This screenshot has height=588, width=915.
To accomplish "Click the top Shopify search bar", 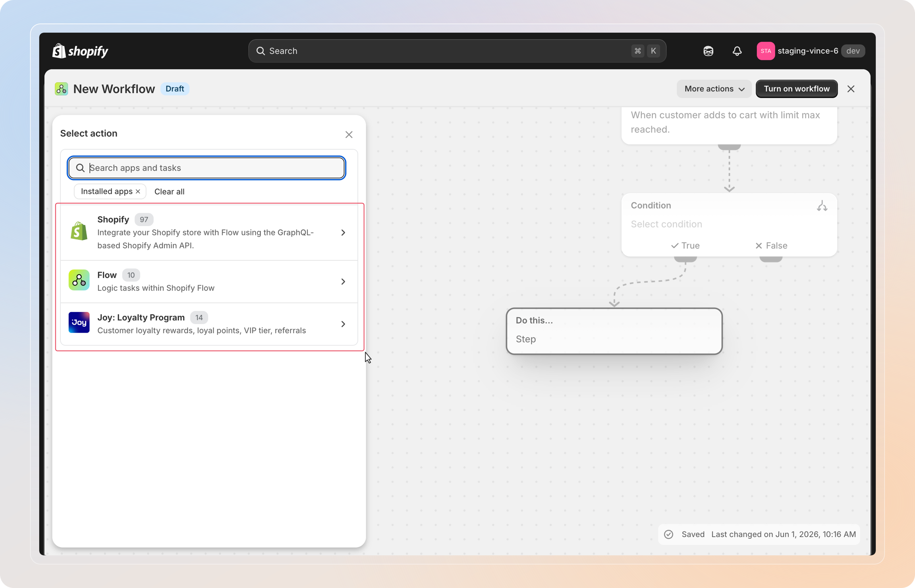I will 457,51.
